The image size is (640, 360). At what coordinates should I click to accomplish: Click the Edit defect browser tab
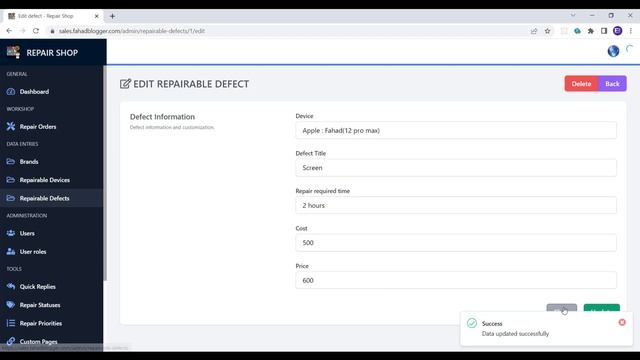tap(53, 16)
